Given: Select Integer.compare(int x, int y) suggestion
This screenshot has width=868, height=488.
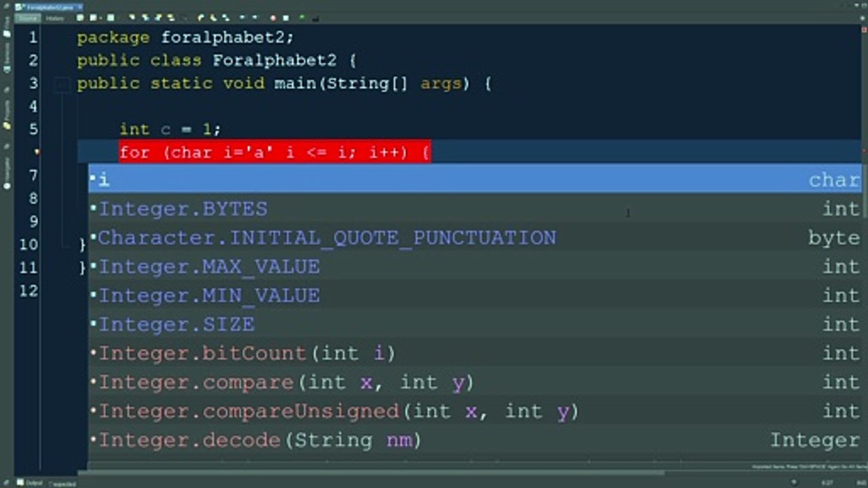Looking at the screenshot, I should [475, 382].
